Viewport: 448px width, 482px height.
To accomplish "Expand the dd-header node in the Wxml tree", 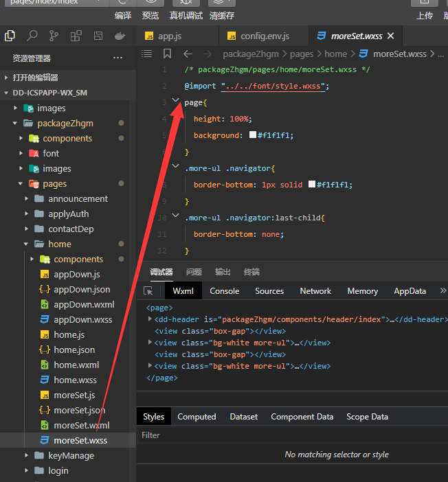I will click(x=150, y=319).
